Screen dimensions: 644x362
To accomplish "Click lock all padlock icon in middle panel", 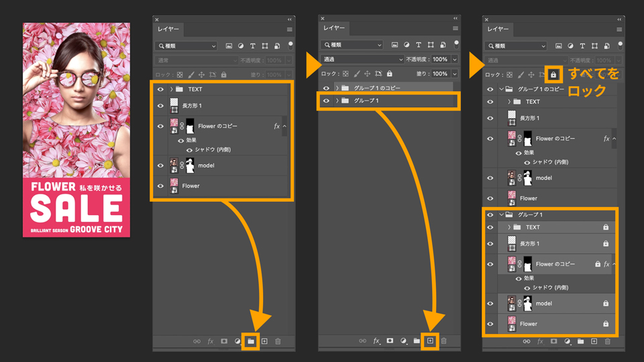I will (x=389, y=74).
